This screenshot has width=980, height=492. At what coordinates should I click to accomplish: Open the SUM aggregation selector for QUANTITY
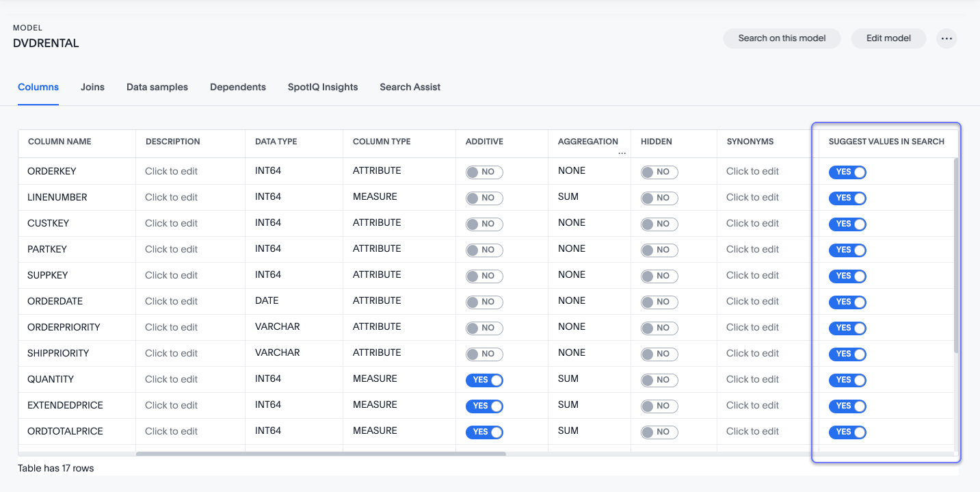(x=568, y=378)
